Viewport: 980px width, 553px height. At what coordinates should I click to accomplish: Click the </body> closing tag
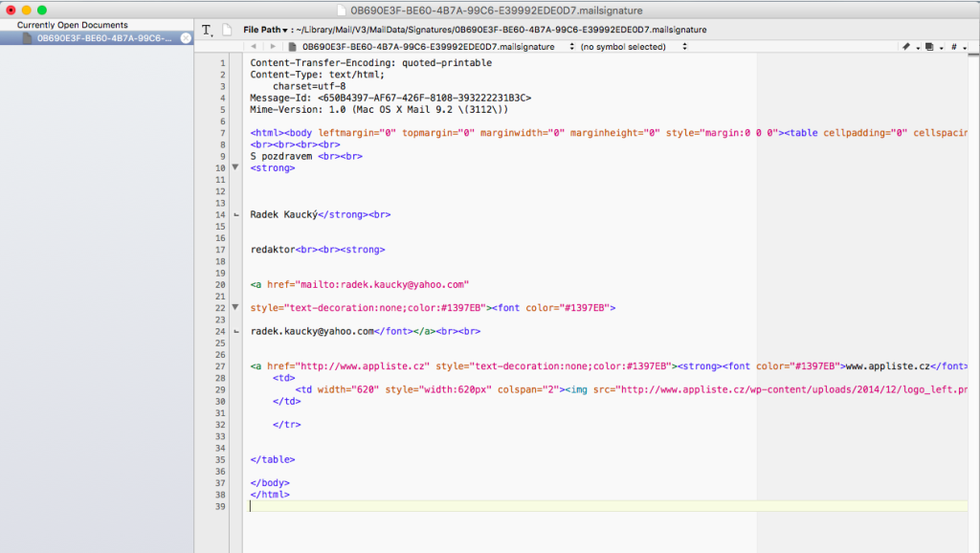pyautogui.click(x=270, y=483)
